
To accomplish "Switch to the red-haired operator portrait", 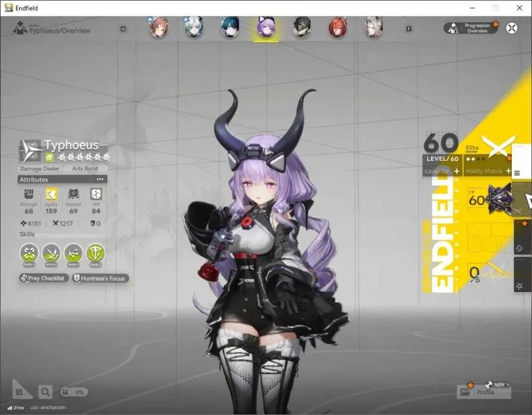I will pos(338,27).
